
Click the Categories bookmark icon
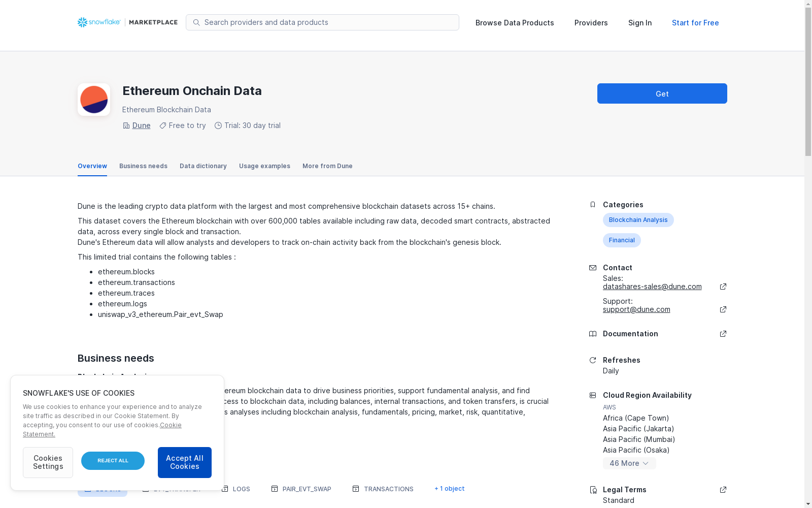[592, 205]
